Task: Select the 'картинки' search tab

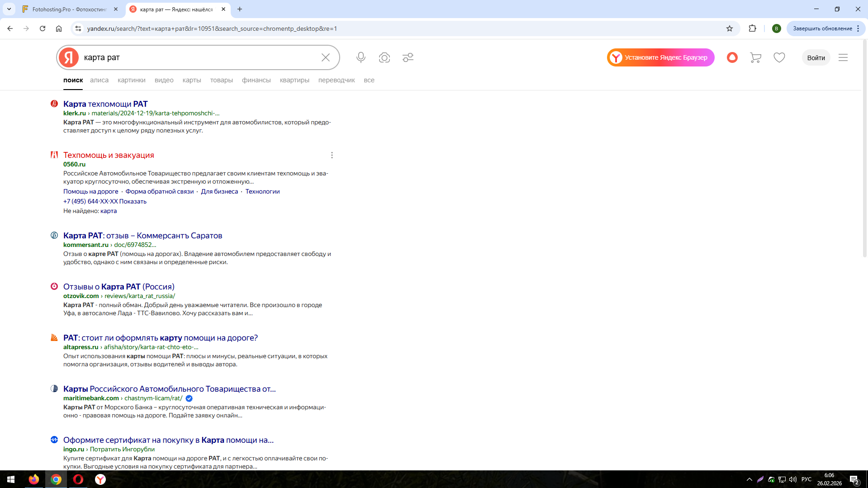Action: [x=132, y=80]
